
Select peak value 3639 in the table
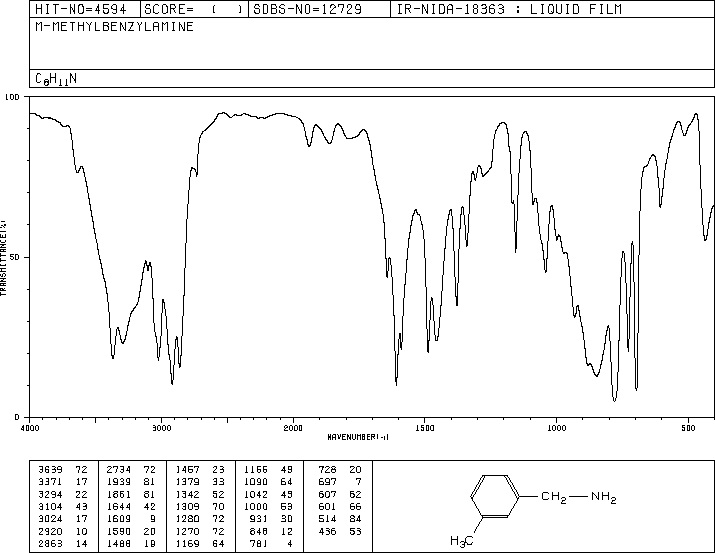pyautogui.click(x=50, y=470)
